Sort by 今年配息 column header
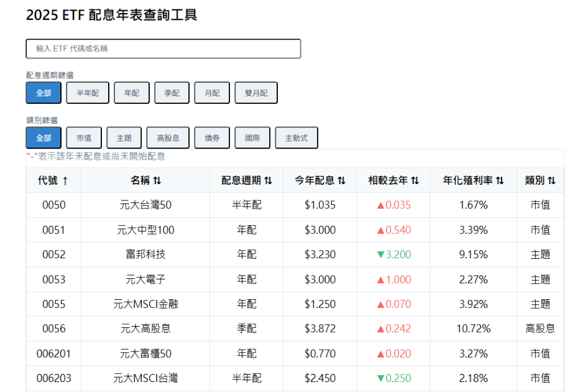Image resolution: width=588 pixels, height=392 pixels. (x=319, y=180)
